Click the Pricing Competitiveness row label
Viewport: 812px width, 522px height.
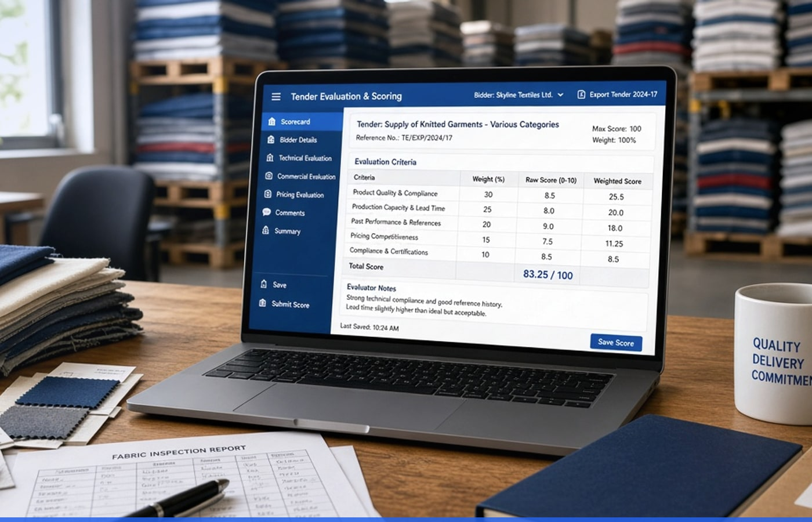(x=384, y=236)
